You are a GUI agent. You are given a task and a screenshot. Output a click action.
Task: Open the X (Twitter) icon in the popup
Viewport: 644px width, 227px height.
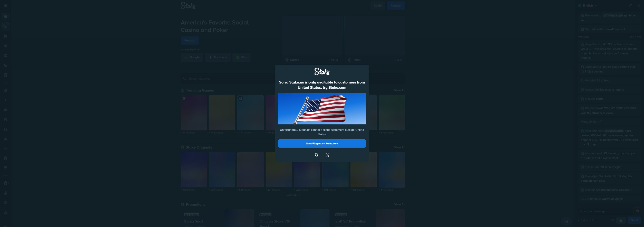click(327, 155)
